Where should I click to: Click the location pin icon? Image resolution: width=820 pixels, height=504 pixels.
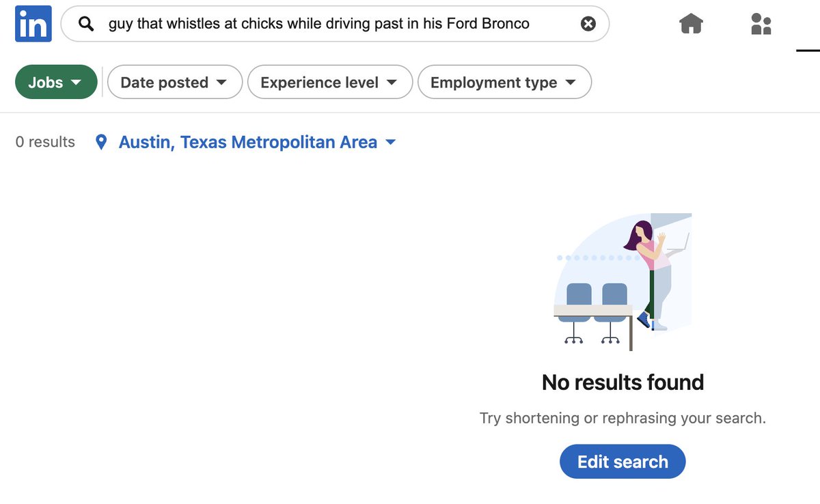(102, 142)
